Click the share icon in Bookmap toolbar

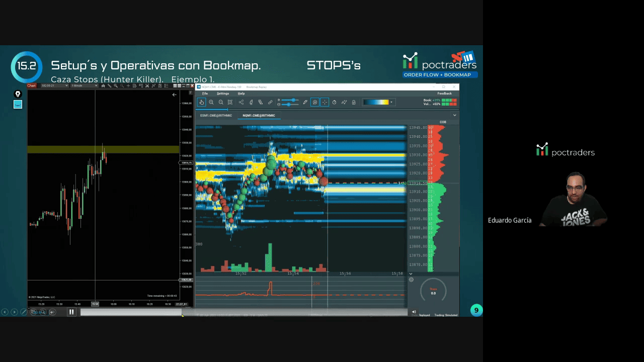(241, 102)
